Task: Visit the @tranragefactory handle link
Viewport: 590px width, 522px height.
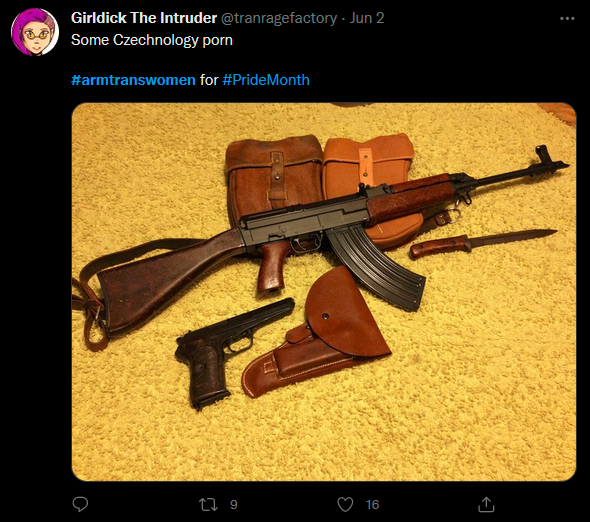Action: pos(279,18)
